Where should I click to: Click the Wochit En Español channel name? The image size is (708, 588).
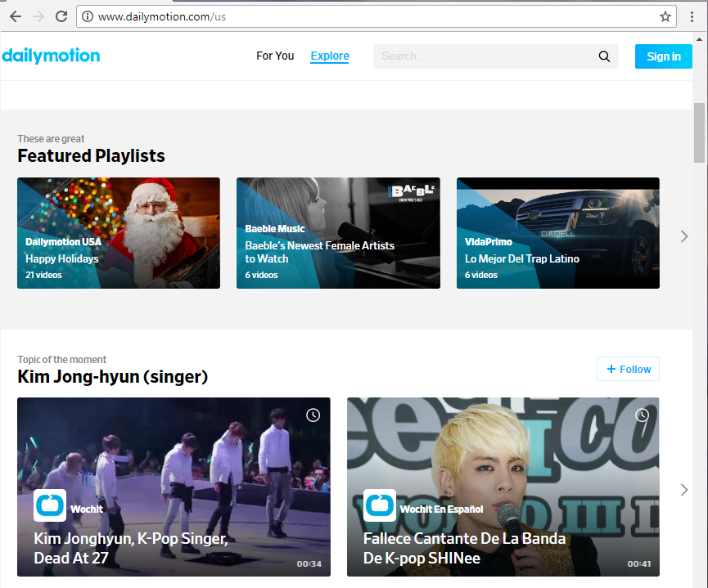[x=441, y=509]
